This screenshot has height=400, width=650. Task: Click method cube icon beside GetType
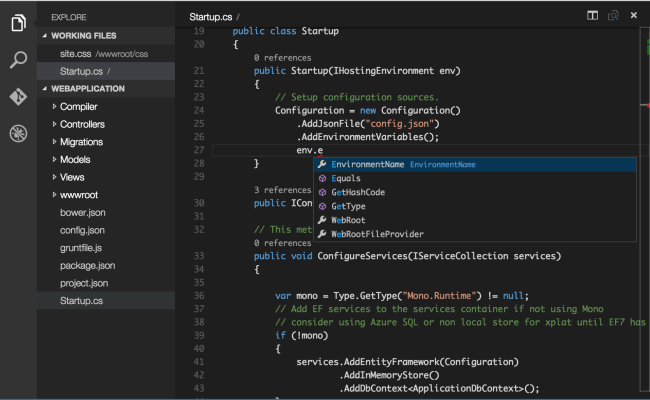point(323,206)
